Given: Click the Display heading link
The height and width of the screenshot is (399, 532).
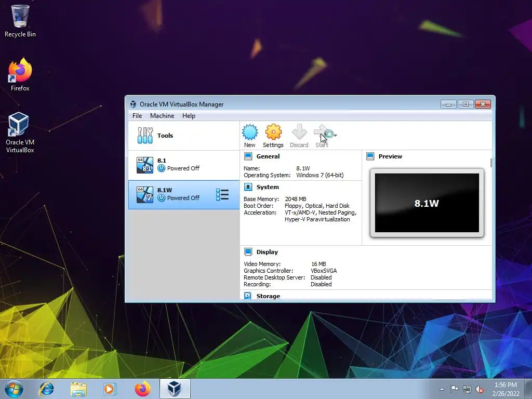Looking at the screenshot, I should click(267, 252).
